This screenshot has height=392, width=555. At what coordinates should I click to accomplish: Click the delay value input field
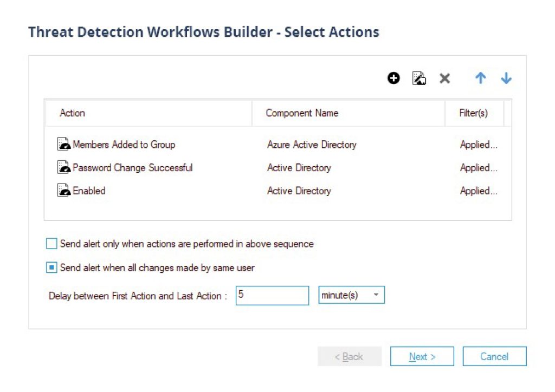(272, 295)
